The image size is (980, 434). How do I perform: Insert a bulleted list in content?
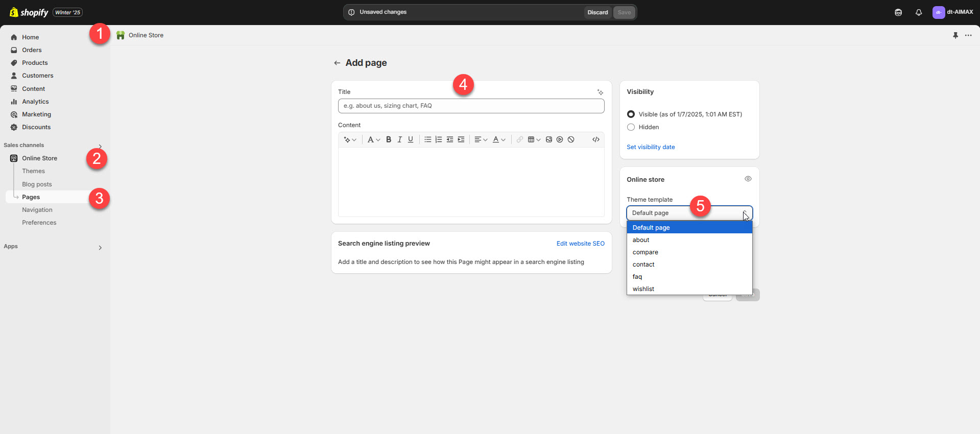[x=427, y=139]
